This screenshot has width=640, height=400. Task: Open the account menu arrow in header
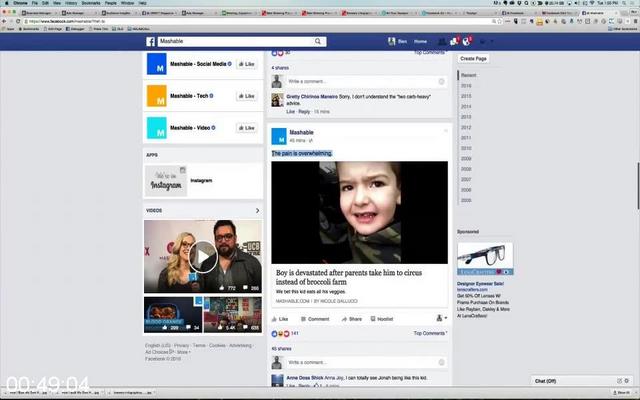pos(491,41)
